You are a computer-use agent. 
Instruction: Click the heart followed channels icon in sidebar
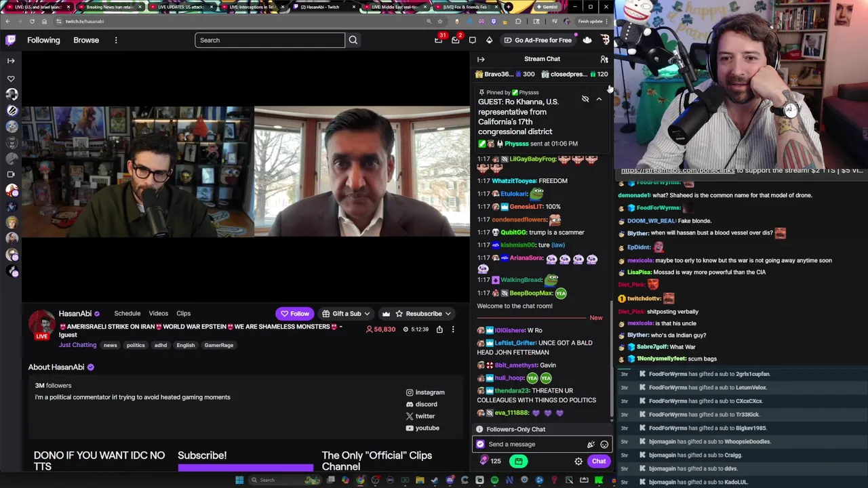coord(11,79)
